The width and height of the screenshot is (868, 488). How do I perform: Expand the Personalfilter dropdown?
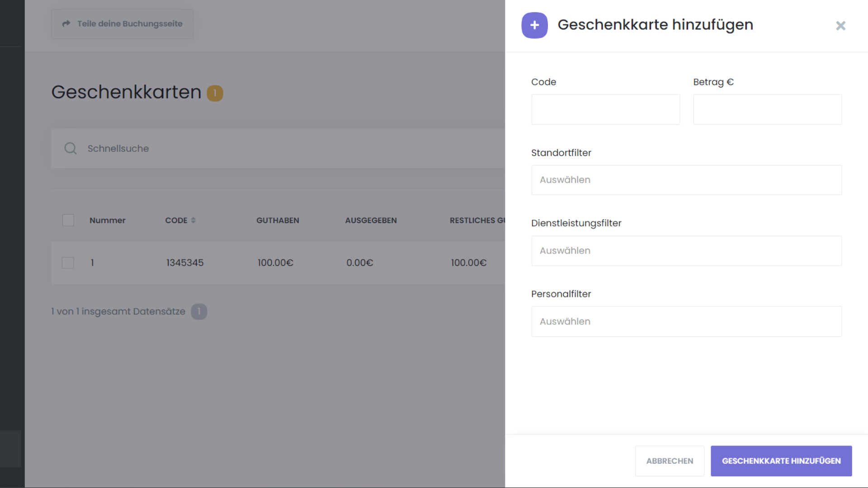(686, 322)
